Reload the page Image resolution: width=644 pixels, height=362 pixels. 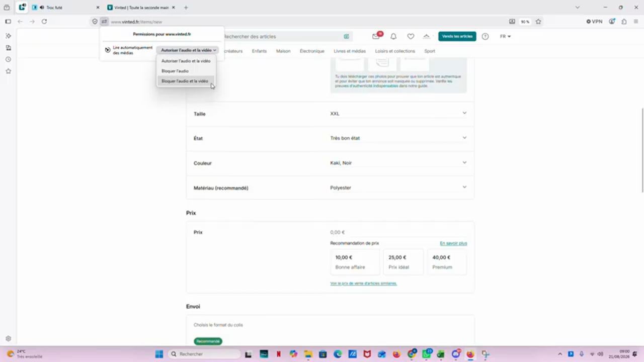[x=44, y=22]
